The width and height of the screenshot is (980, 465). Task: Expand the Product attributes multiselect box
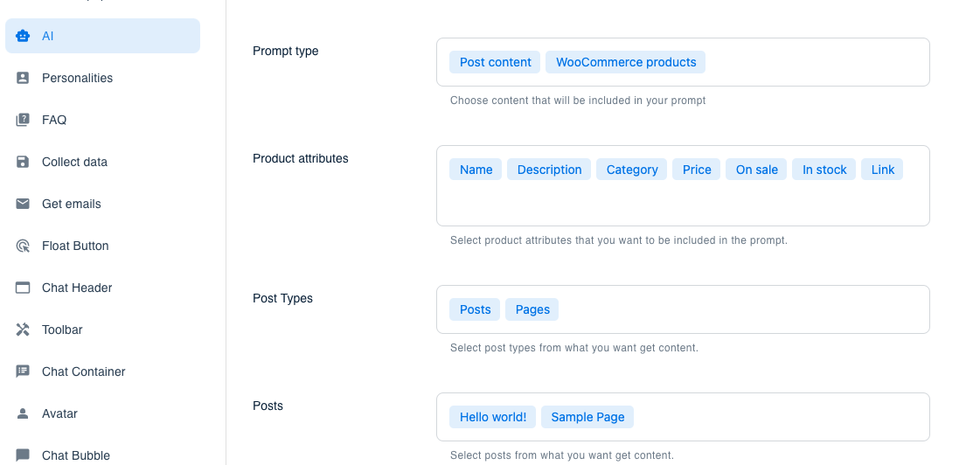pos(682,205)
